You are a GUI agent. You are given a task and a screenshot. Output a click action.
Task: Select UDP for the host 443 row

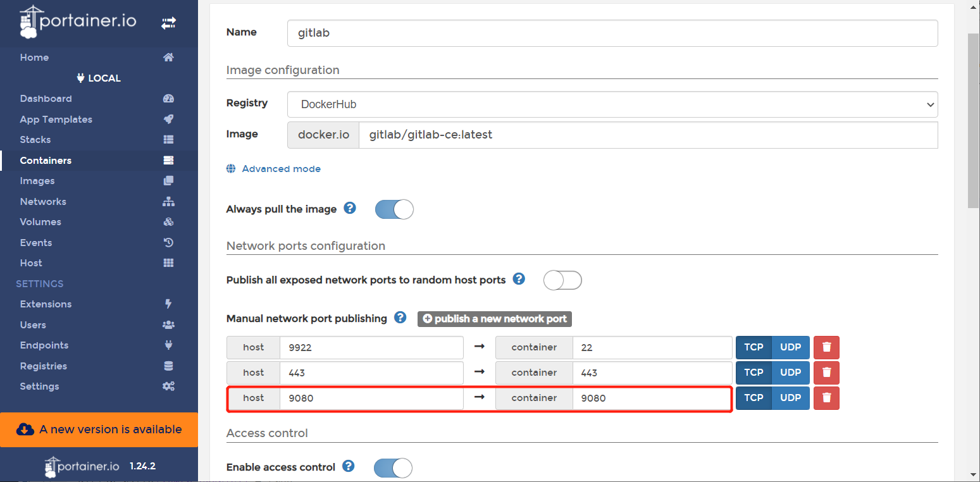[x=791, y=373]
